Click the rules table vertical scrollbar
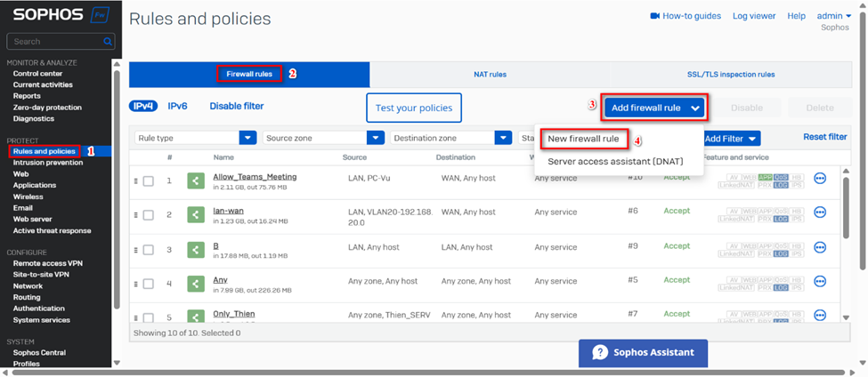The height and width of the screenshot is (377, 868). (x=845, y=205)
